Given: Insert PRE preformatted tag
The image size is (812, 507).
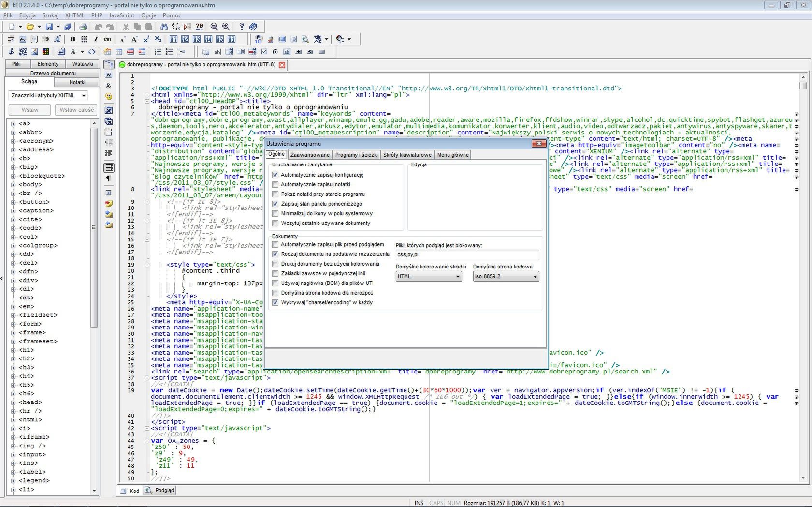Looking at the screenshot, I should (46, 39).
